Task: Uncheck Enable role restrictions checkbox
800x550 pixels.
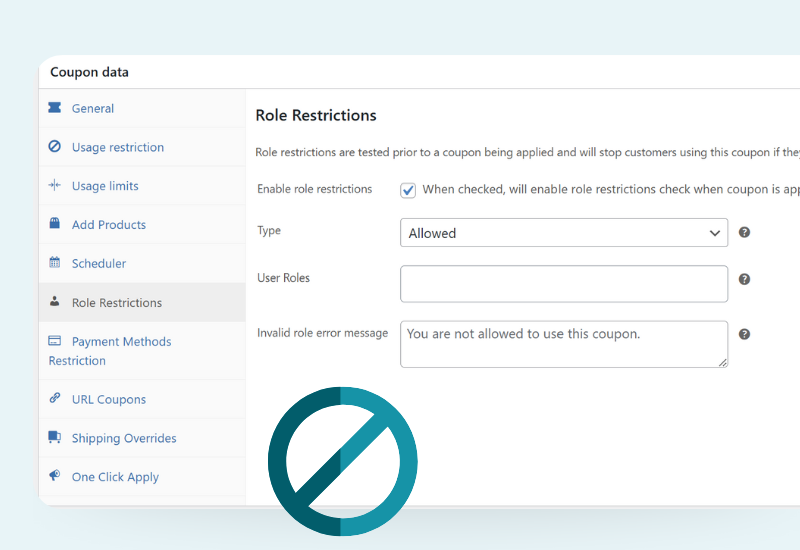Action: 408,190
